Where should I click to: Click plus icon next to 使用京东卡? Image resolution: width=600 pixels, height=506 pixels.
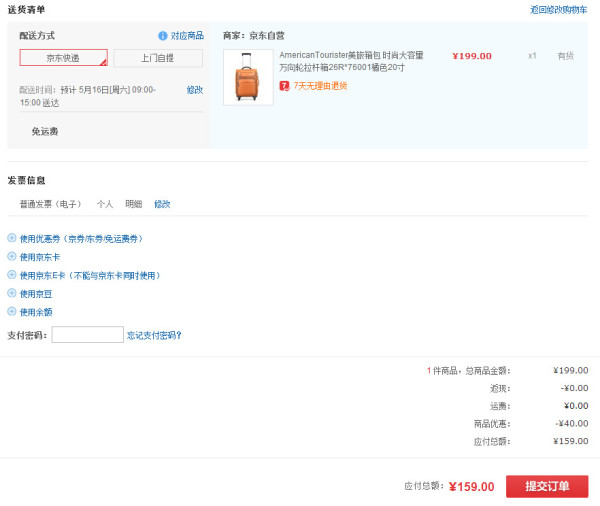(x=12, y=256)
